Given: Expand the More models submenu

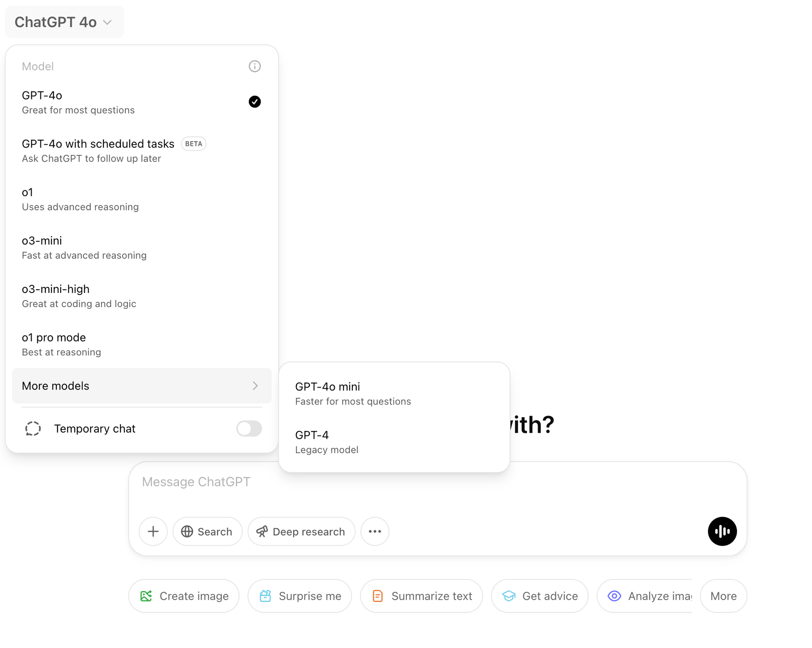Looking at the screenshot, I should [x=141, y=386].
